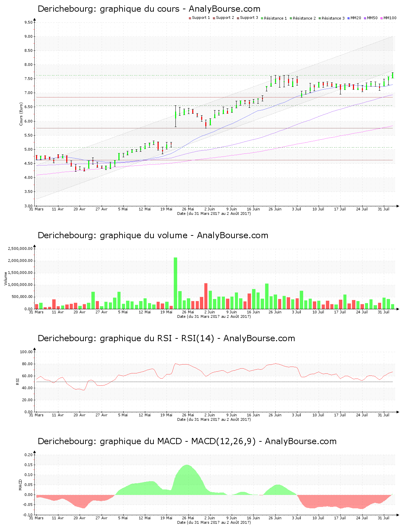Select the 'Résistance 1' legend entry

pyautogui.click(x=274, y=18)
